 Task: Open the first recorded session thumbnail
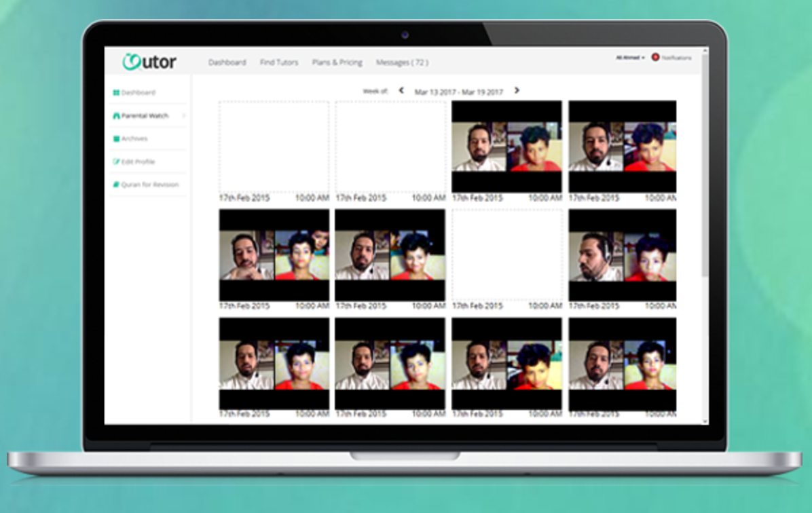(x=506, y=146)
